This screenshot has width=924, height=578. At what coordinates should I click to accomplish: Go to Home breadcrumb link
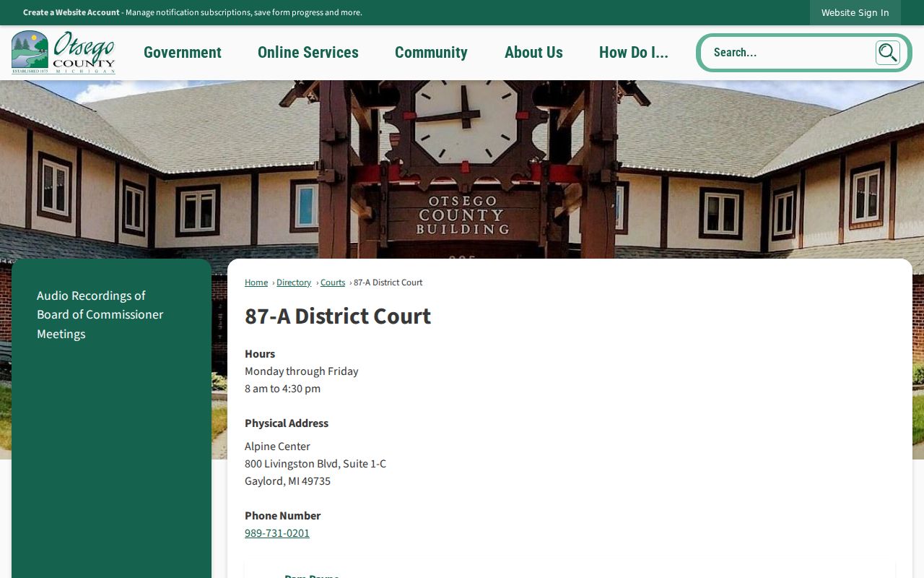coord(256,282)
